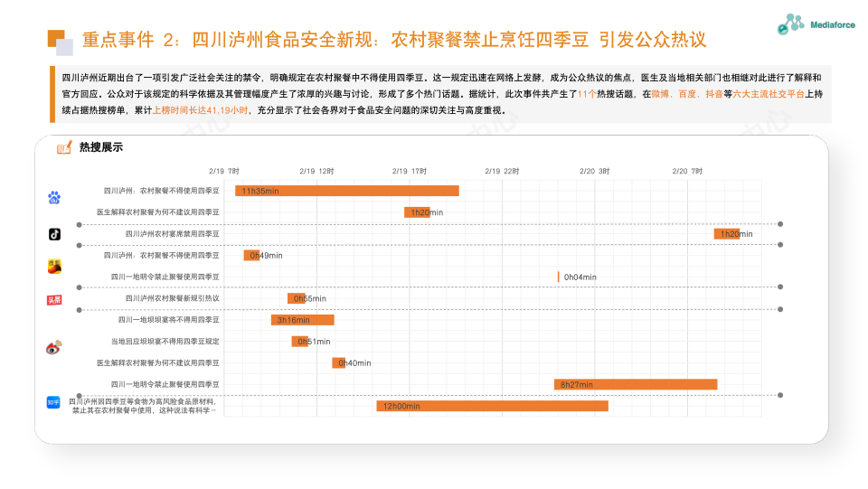
Task: Click the 1h20min bar in the Douyin row
Action: pyautogui.click(x=726, y=234)
